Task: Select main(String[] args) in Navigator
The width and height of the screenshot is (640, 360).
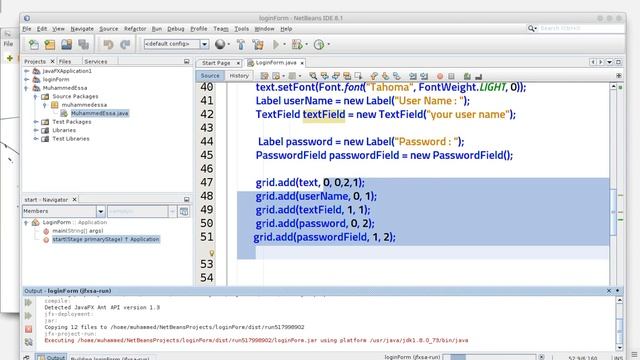Action: click(78, 231)
